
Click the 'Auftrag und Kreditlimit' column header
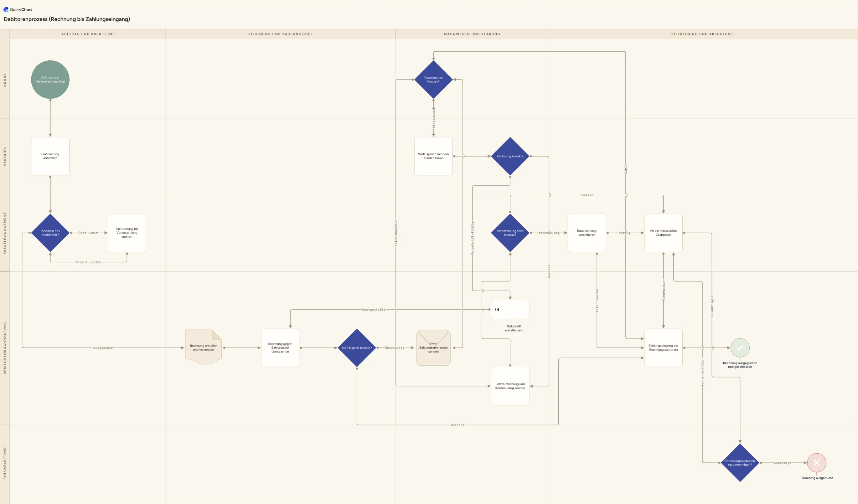coord(89,34)
